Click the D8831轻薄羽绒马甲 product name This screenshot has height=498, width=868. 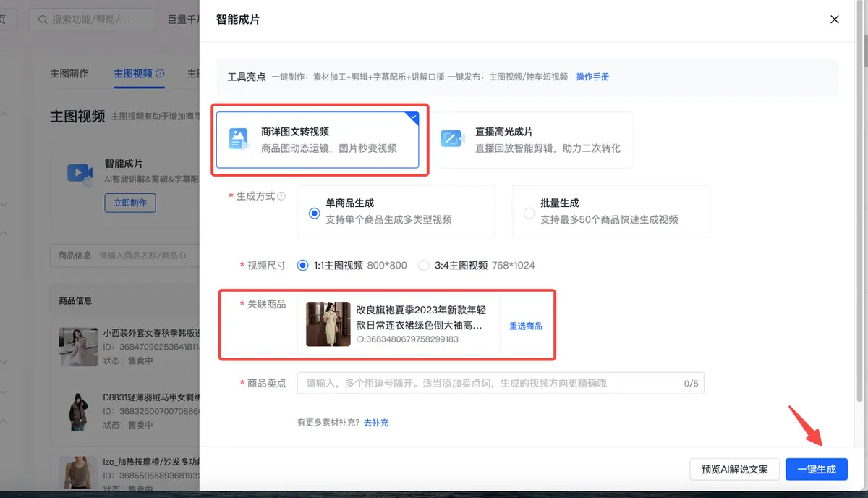(x=151, y=397)
